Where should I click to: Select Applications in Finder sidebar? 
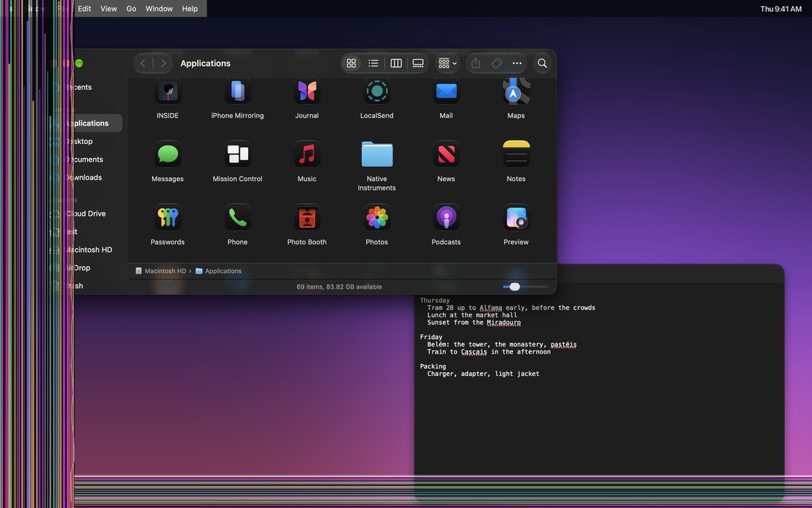[x=84, y=123]
